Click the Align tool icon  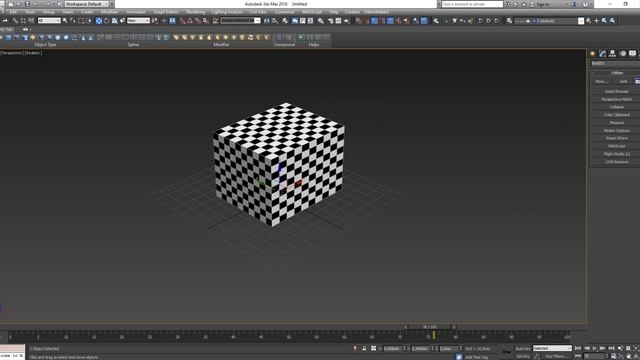pyautogui.click(x=275, y=20)
